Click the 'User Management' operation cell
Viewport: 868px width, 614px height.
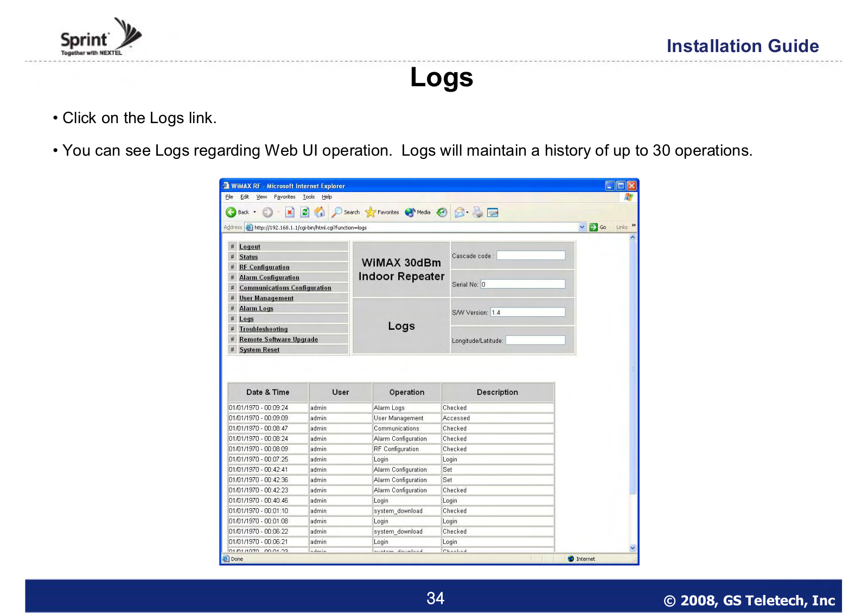[x=406, y=418]
